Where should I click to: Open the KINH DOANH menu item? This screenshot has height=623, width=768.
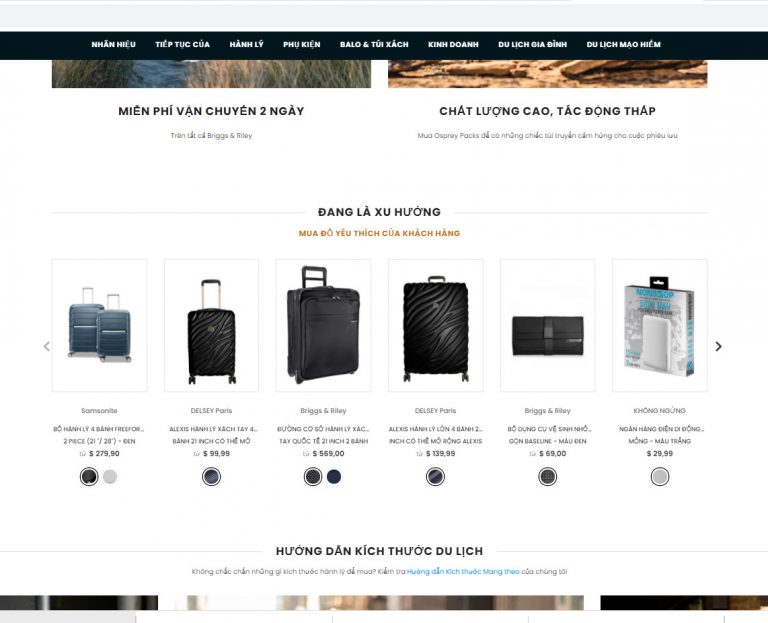point(453,45)
